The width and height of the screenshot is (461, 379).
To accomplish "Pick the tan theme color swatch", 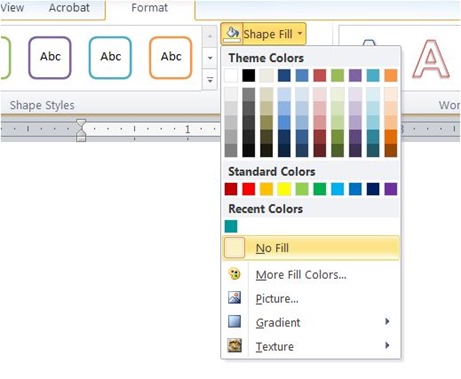I will coord(266,76).
